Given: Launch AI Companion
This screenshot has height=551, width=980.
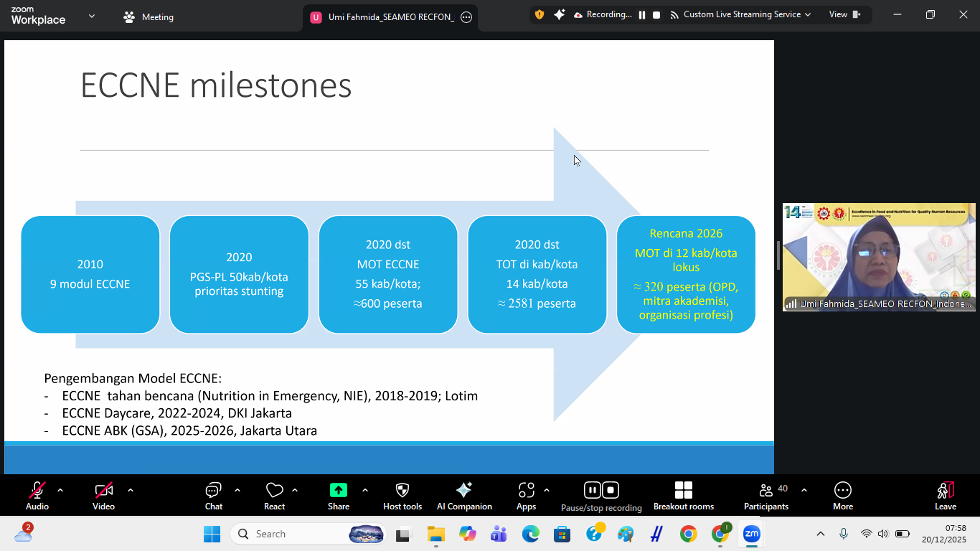Looking at the screenshot, I should pos(464,495).
